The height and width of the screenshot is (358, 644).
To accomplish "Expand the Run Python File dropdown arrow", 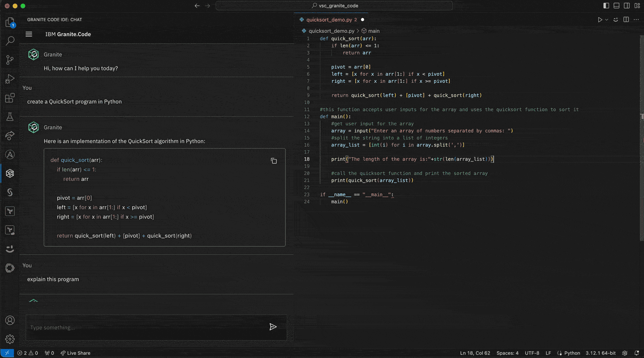I will (x=607, y=20).
